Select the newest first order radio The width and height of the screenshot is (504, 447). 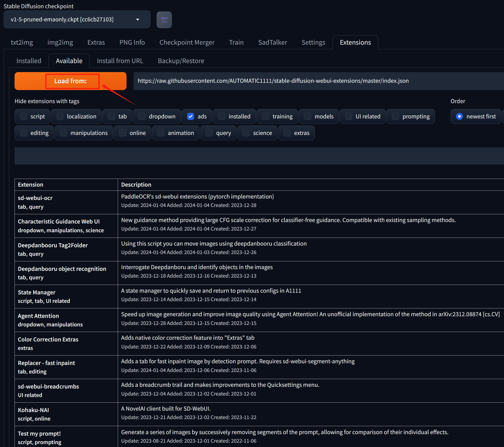pyautogui.click(x=459, y=116)
